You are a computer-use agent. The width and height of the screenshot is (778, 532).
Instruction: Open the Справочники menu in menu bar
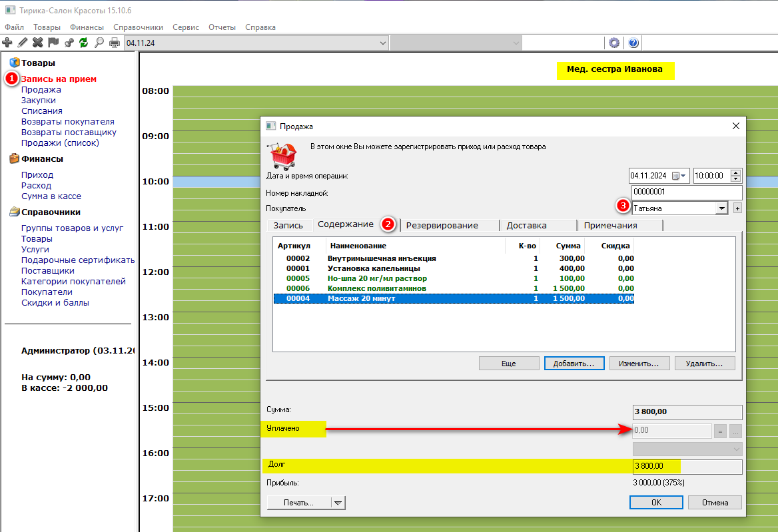(138, 27)
